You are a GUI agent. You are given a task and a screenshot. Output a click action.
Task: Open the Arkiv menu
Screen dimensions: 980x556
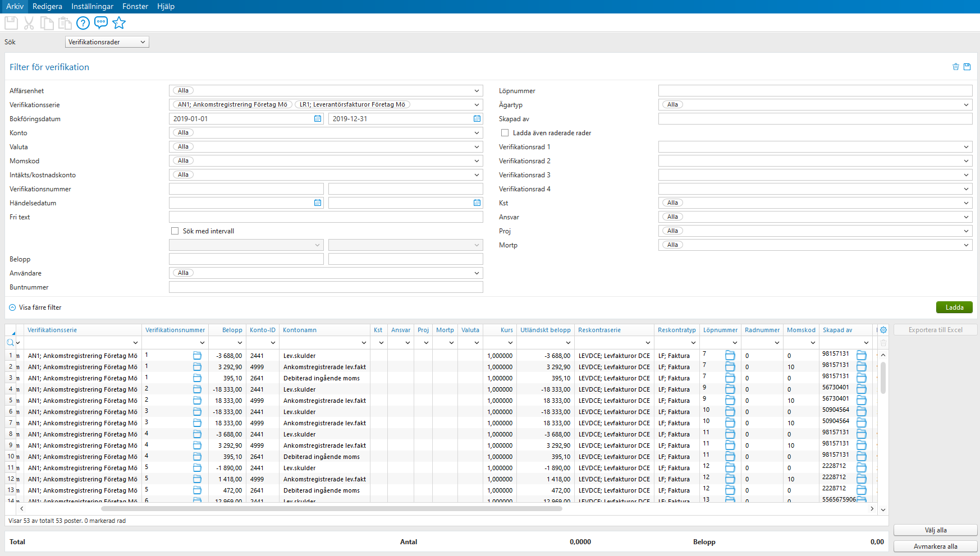(x=14, y=6)
